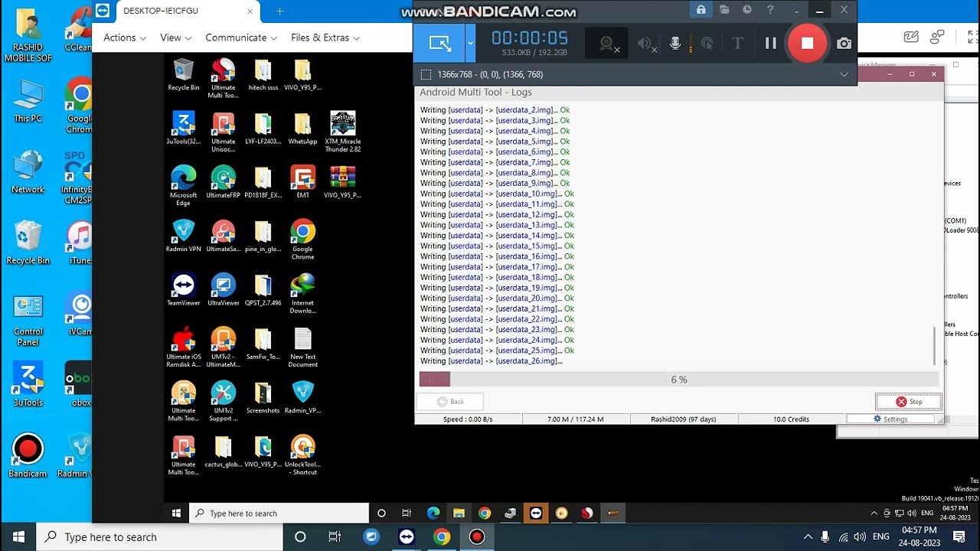Select the UltraViewer icon on the remote desktop

click(x=224, y=289)
